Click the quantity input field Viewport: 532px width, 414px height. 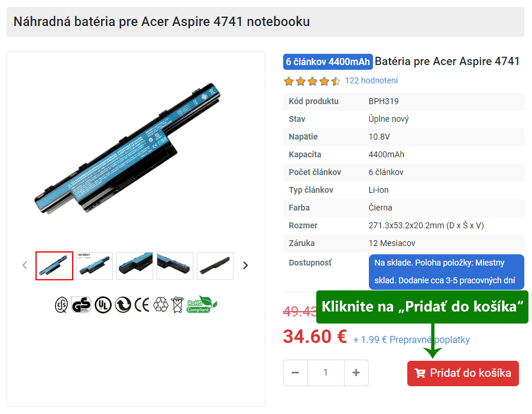(x=326, y=373)
